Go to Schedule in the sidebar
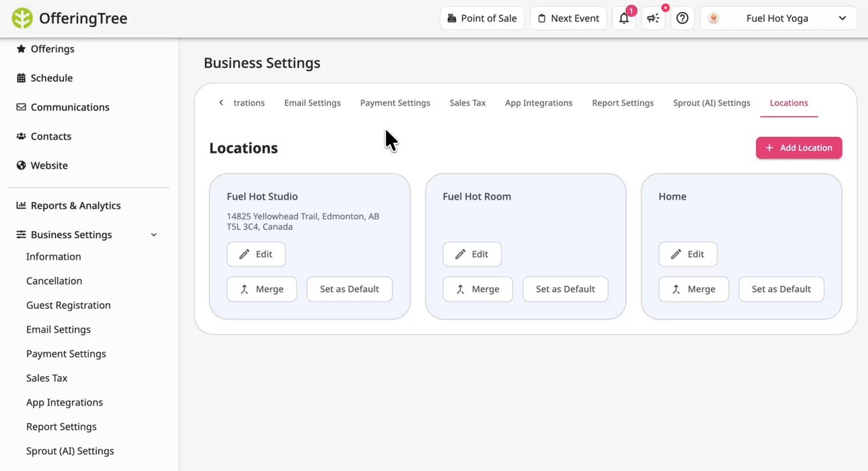Image resolution: width=868 pixels, height=471 pixels. pos(52,78)
